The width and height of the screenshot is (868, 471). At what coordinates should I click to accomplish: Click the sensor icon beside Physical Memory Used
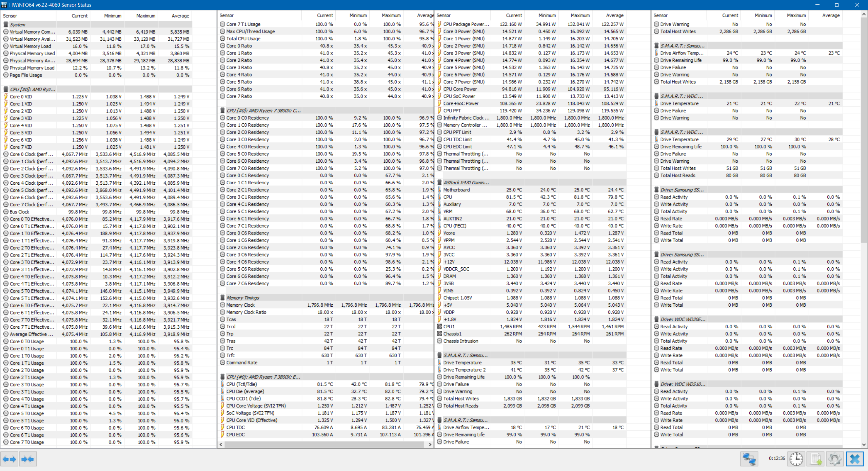(x=6, y=53)
